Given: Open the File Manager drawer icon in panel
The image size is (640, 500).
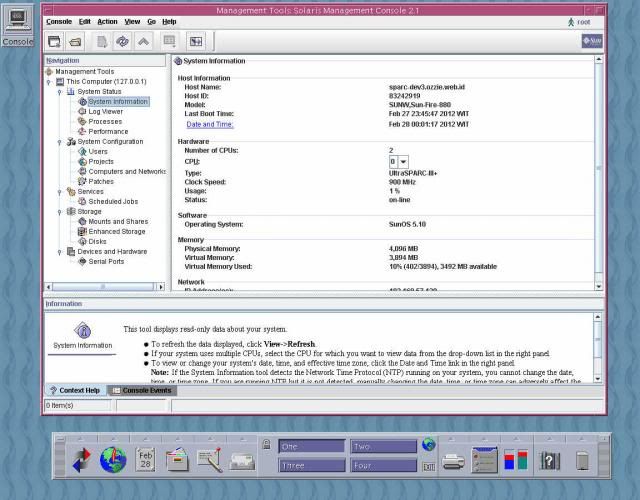Looking at the screenshot, I should pos(177,459).
